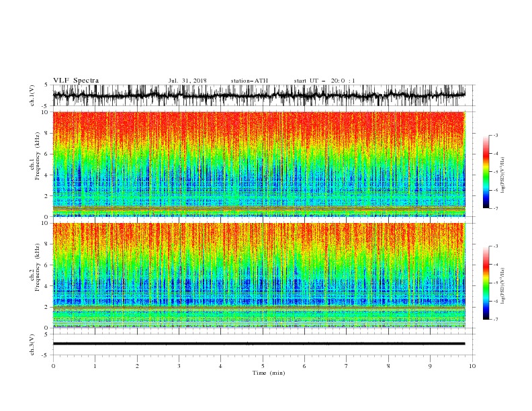Click the "8" kHz tick of ch.1 spectrogram
Image resolution: width=532 pixels, height=411 pixels.
47,133
